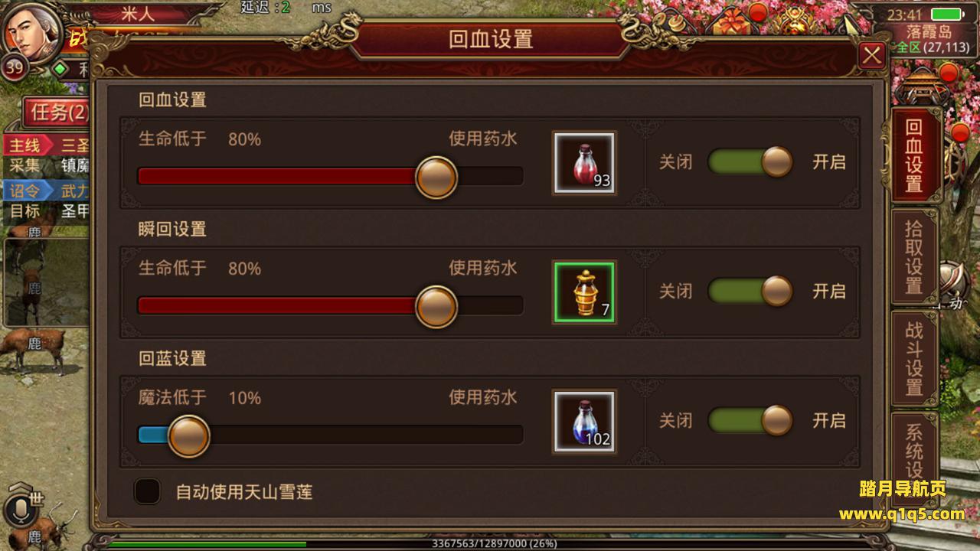Toggle the 瞬回设置 instant heal switch
The image size is (980, 551).
pyautogui.click(x=750, y=291)
